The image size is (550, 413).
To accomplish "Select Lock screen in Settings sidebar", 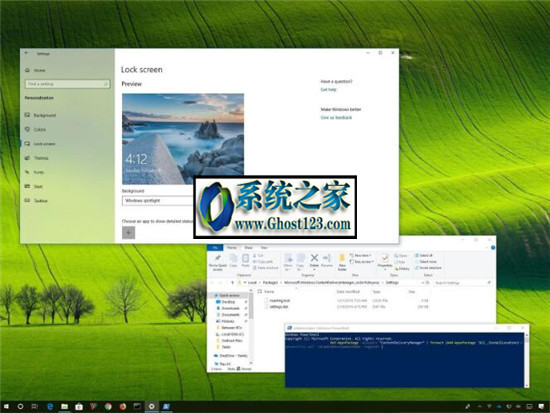I will 40,144.
